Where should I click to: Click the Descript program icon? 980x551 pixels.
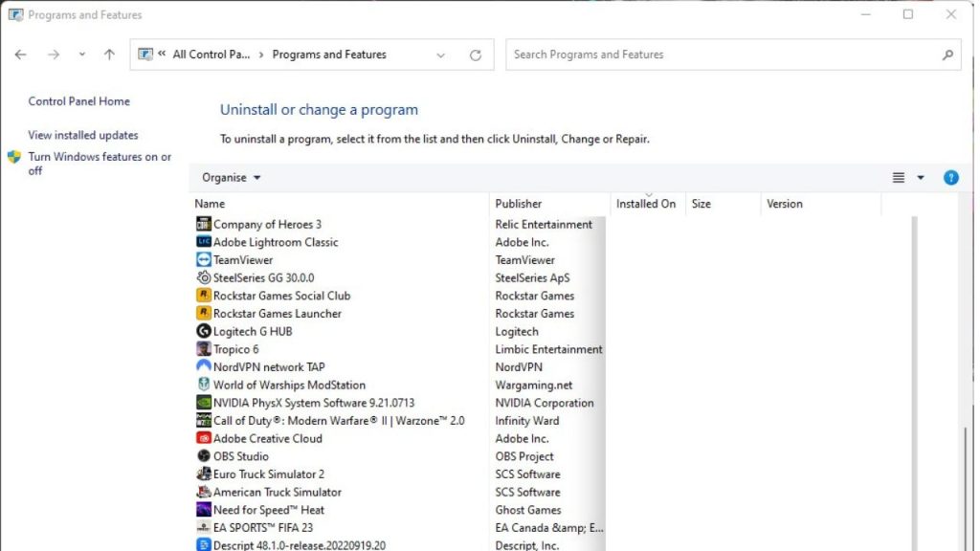pos(203,544)
